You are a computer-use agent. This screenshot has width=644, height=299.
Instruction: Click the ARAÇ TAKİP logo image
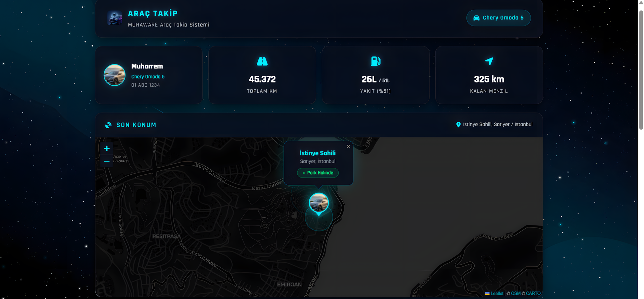point(115,18)
